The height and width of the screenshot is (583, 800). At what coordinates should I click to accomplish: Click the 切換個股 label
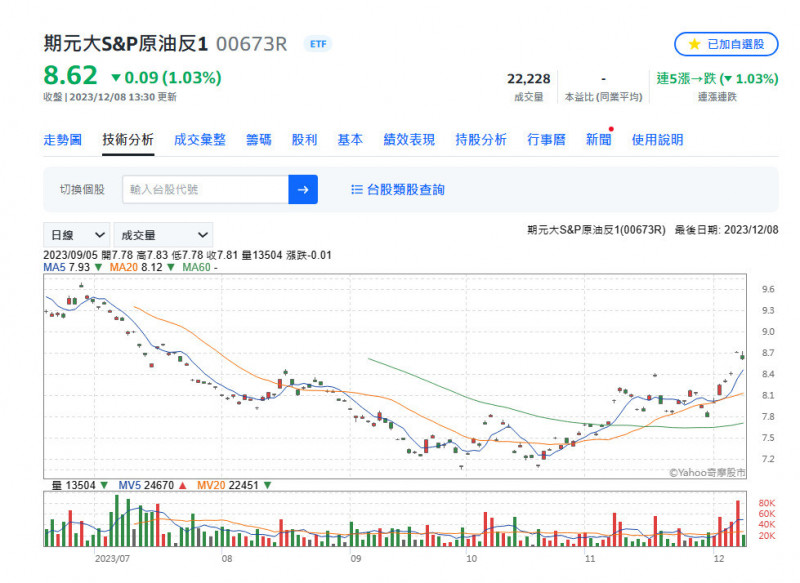(82, 189)
